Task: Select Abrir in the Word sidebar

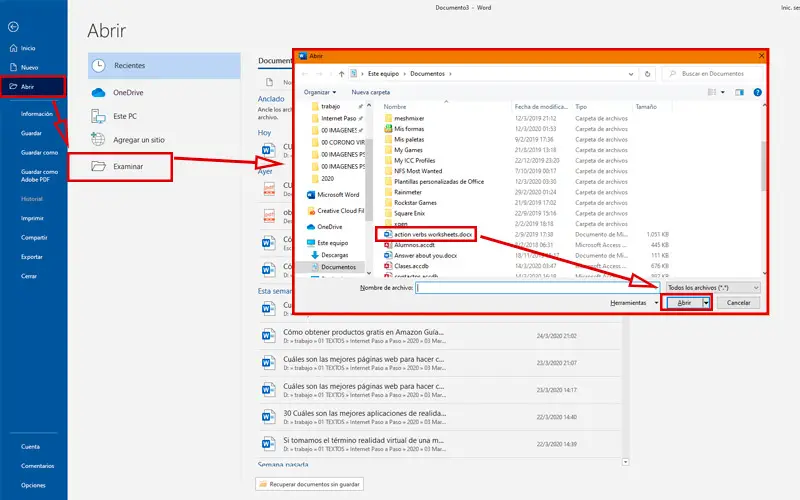Action: (33, 87)
